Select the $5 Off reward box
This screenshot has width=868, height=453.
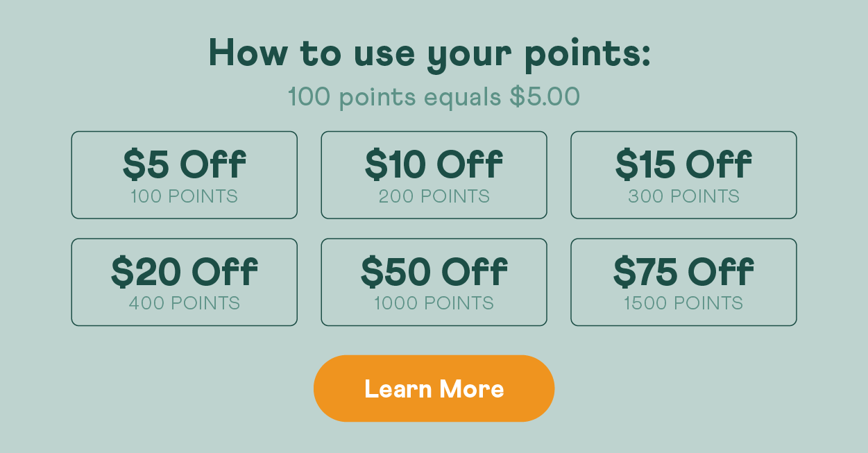[184, 175]
